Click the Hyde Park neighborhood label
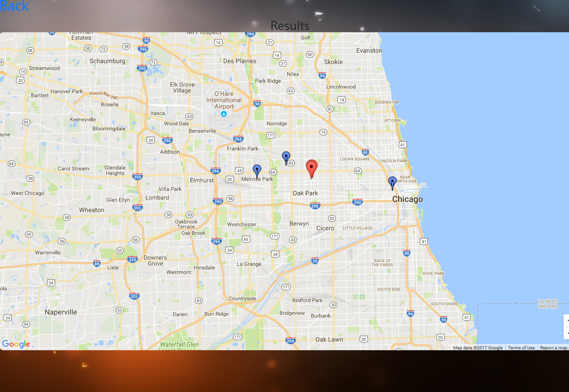Image resolution: width=569 pixels, height=392 pixels. (x=434, y=273)
